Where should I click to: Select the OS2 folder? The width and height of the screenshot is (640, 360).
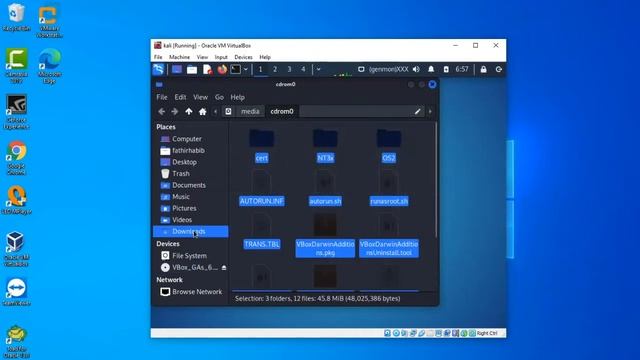point(389,147)
